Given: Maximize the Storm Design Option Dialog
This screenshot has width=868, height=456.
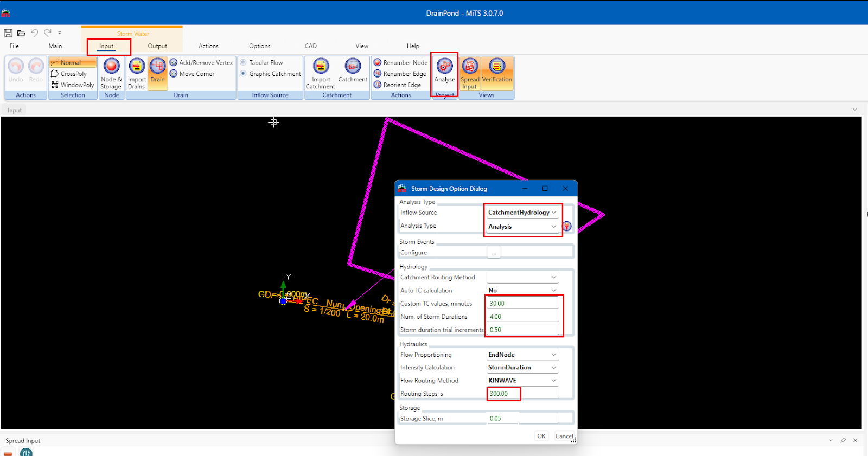Looking at the screenshot, I should click(x=545, y=188).
